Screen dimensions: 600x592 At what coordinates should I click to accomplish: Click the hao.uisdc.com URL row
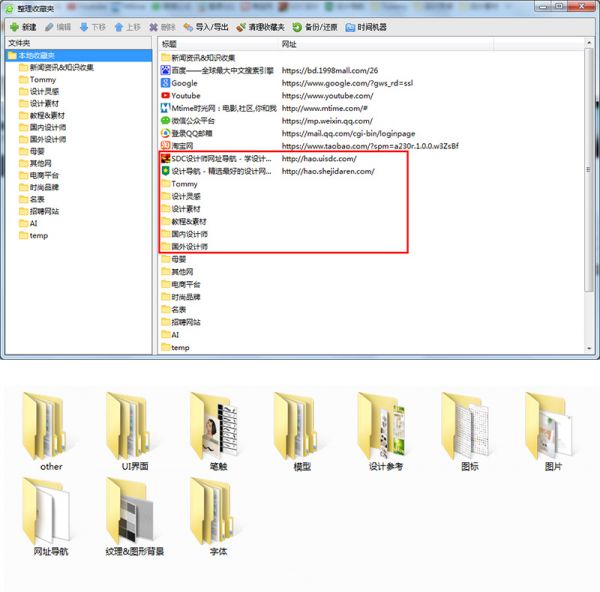(319, 159)
